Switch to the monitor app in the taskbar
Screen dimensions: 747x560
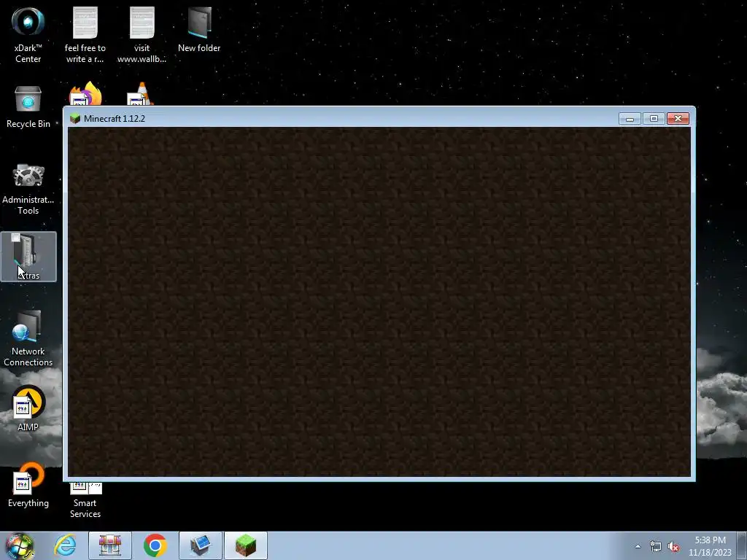point(200,545)
